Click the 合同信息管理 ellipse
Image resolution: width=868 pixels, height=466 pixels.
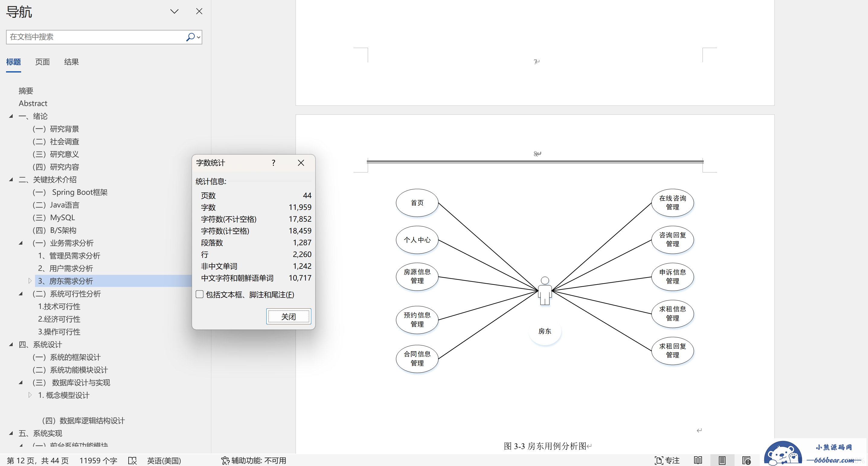[x=417, y=358]
